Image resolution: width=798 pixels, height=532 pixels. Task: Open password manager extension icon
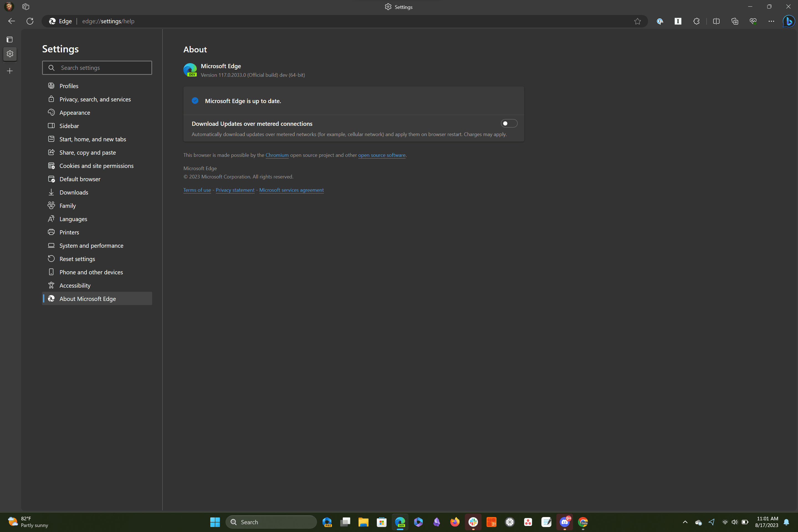(659, 21)
